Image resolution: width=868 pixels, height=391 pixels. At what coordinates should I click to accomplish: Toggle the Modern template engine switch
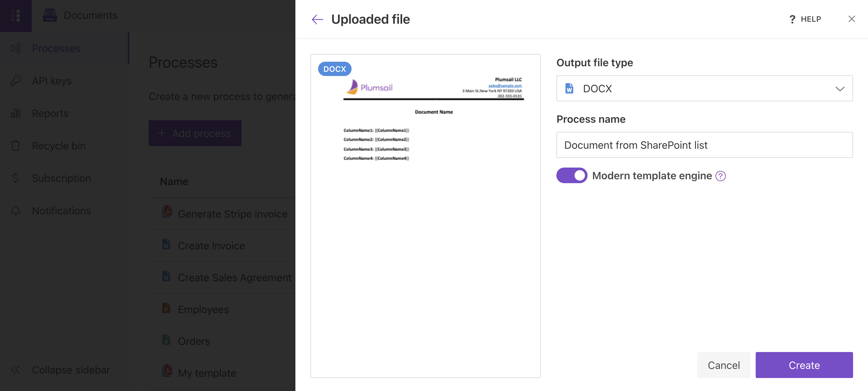572,175
